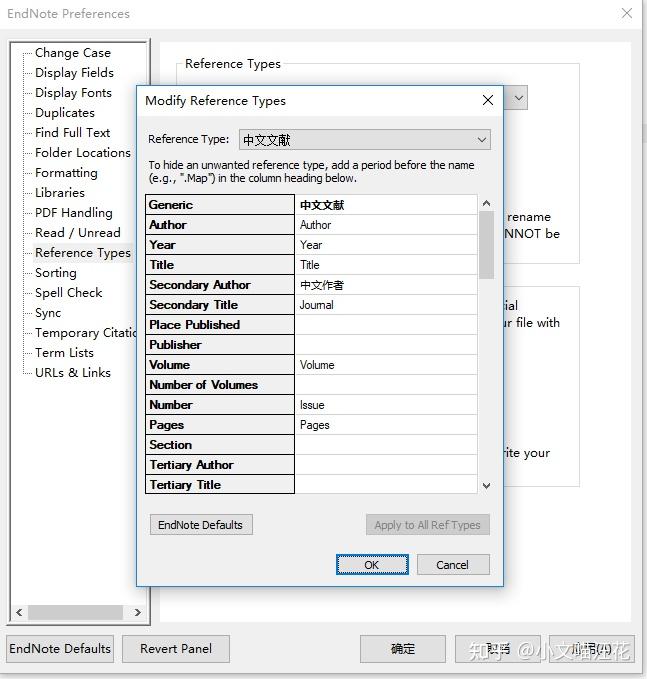Image resolution: width=647 pixels, height=679 pixels.
Task: Edit the value cell of the Author row
Action: 386,225
